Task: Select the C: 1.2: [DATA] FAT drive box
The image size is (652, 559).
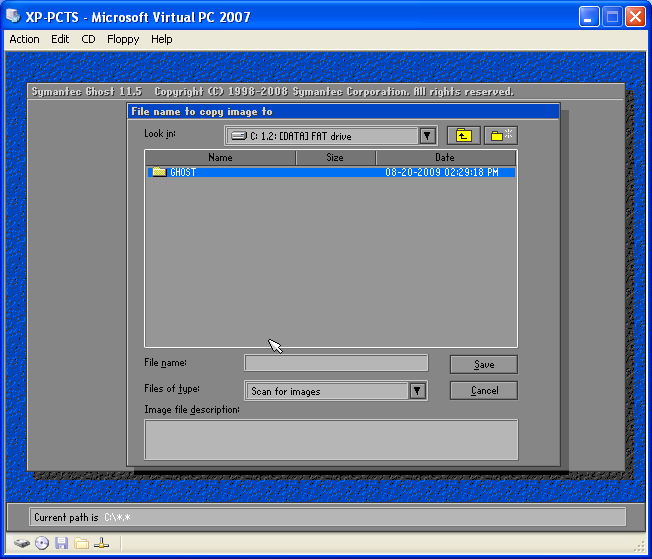Action: pyautogui.click(x=331, y=136)
